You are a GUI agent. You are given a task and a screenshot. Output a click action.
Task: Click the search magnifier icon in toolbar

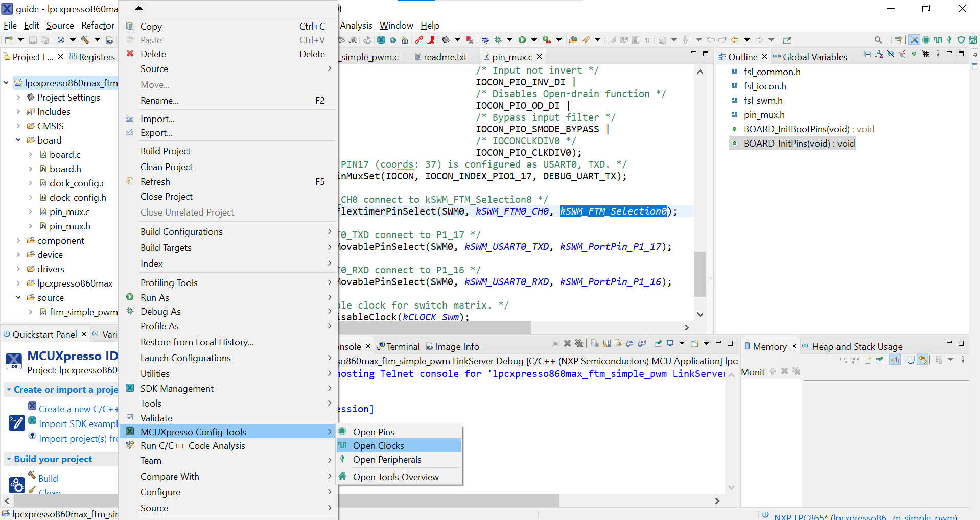pos(878,40)
